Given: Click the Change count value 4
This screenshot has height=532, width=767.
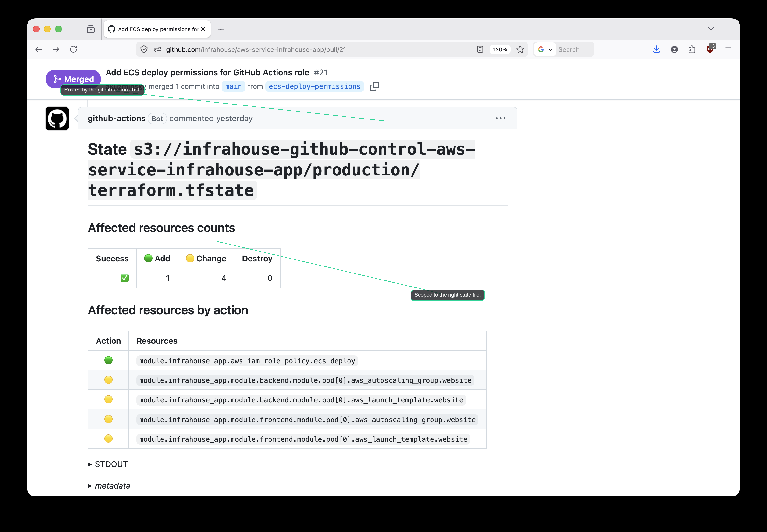Looking at the screenshot, I should (x=224, y=278).
